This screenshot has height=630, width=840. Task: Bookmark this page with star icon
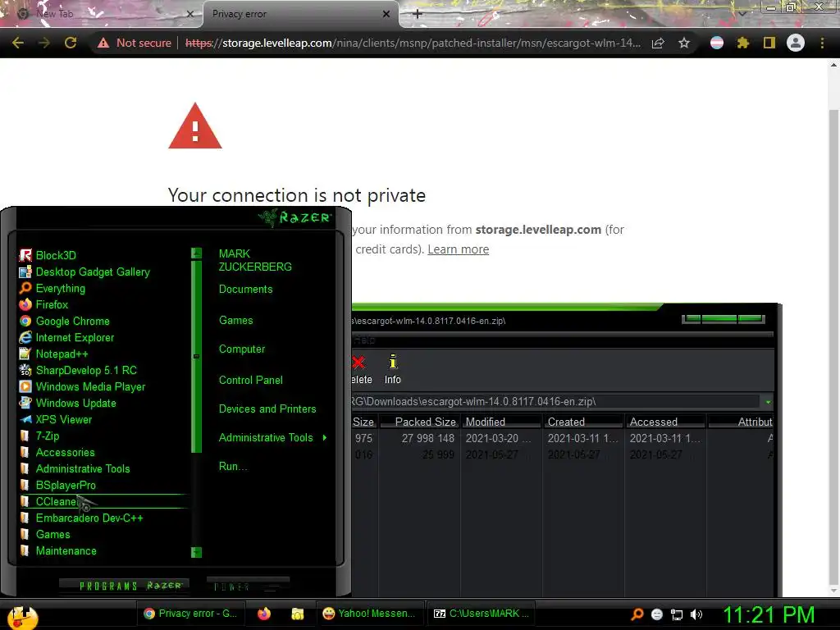coord(684,43)
